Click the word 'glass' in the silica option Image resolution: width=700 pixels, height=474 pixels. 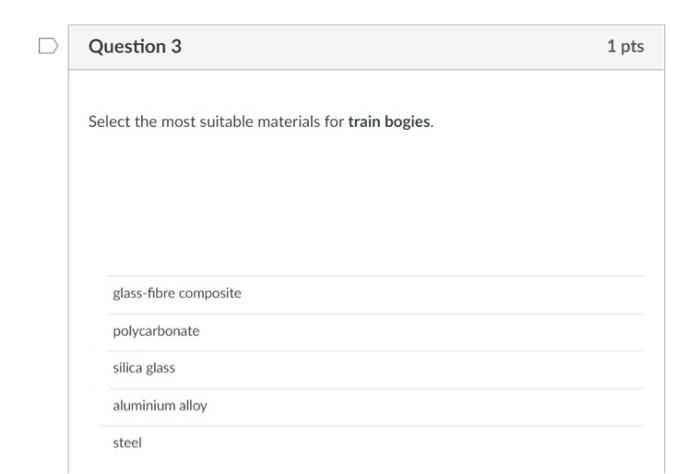(161, 368)
